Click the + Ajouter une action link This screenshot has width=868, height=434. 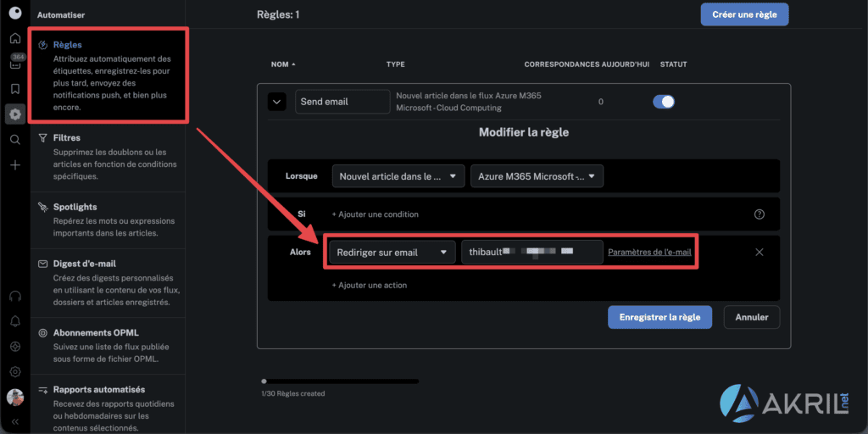pyautogui.click(x=370, y=286)
